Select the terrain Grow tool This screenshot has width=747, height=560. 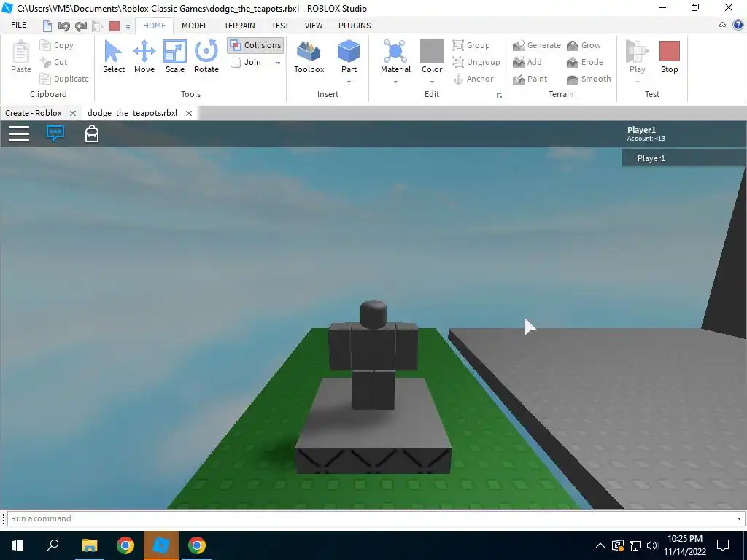pyautogui.click(x=584, y=45)
